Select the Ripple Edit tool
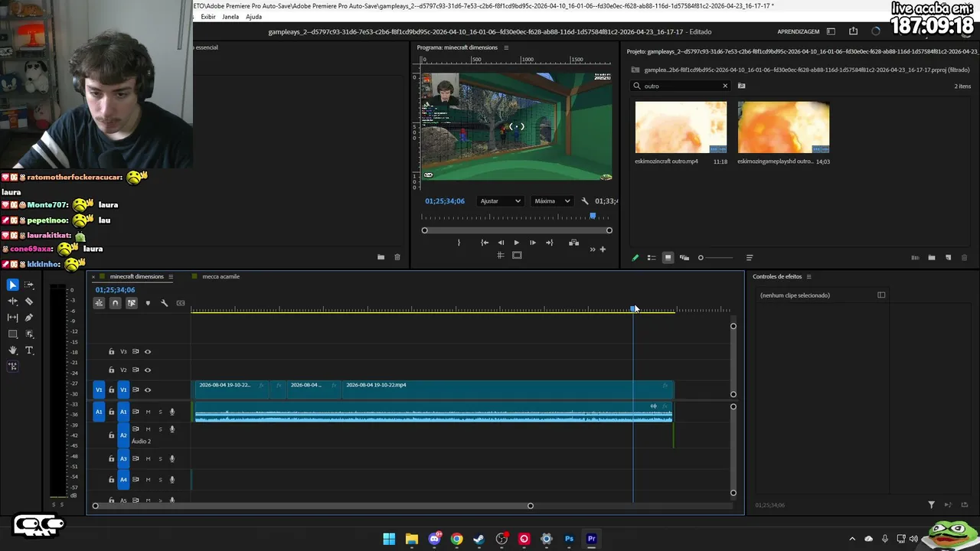Image resolution: width=980 pixels, height=551 pixels. (x=13, y=301)
